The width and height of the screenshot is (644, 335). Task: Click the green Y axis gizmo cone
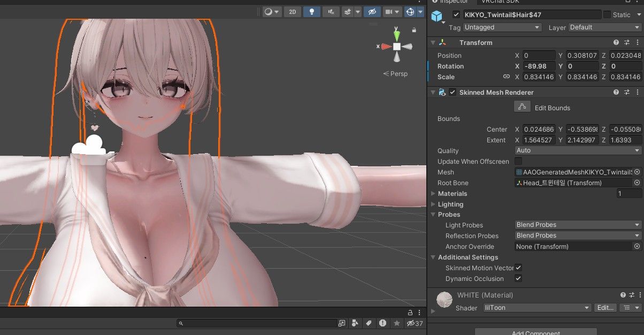click(397, 35)
